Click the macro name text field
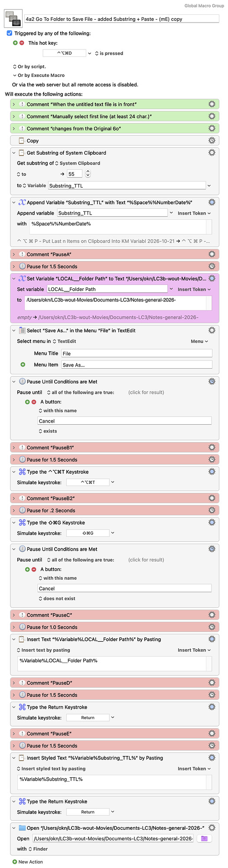The width and height of the screenshot is (228, 868). click(122, 19)
